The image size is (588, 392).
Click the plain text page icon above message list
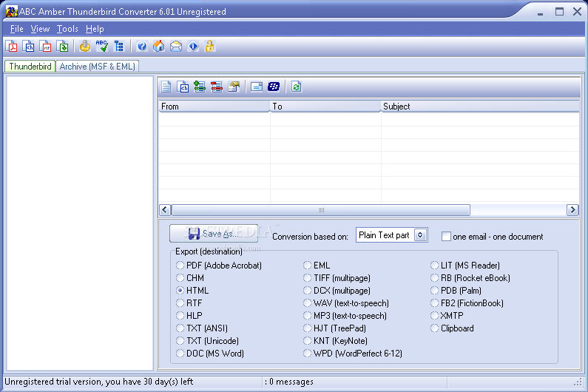tap(166, 87)
